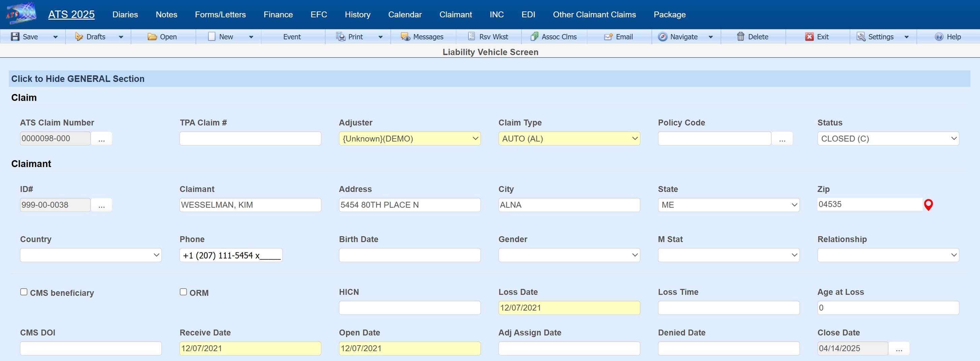Viewport: 980px width, 361px height.
Task: Open the Finance menu
Action: pos(278,14)
